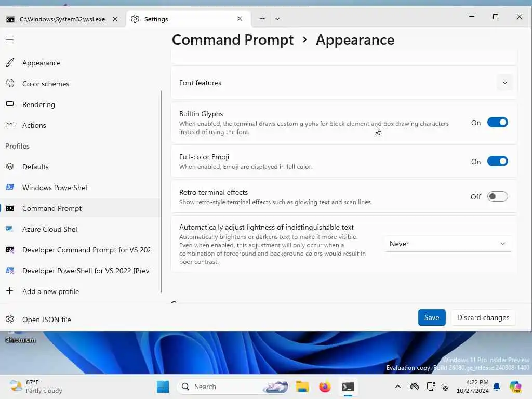This screenshot has width=532, height=399.
Task: Click Open JSON file
Action: click(80, 320)
